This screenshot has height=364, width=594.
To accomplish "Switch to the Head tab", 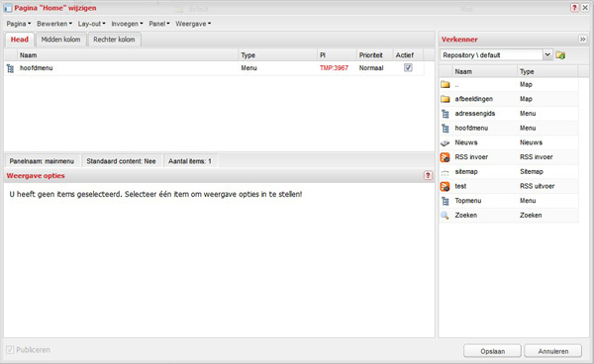I will point(20,40).
